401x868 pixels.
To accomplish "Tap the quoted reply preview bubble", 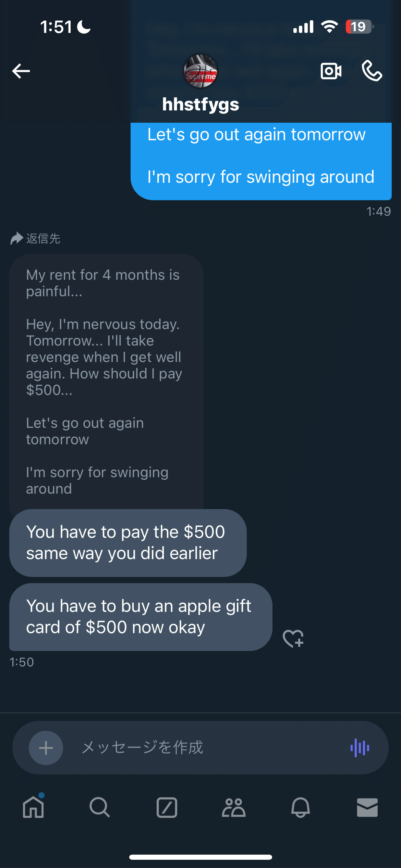I will [x=106, y=381].
